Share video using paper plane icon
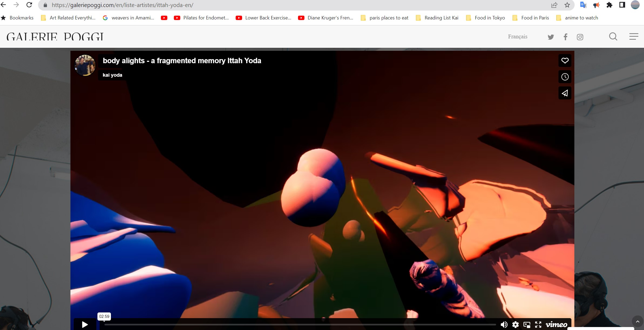The image size is (644, 330). coord(565,93)
